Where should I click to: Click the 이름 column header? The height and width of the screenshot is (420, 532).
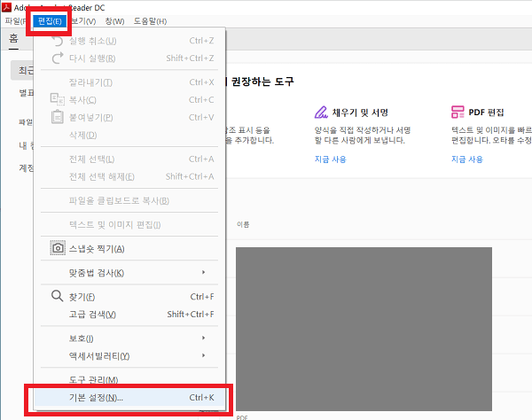[243, 224]
